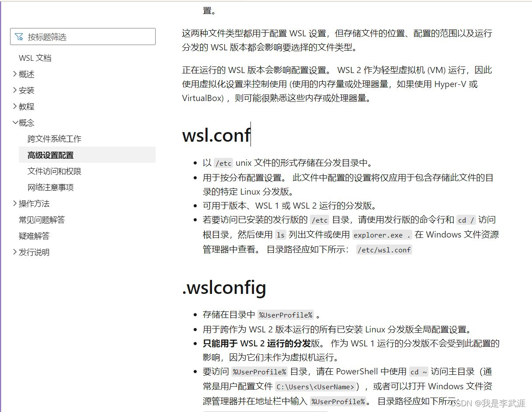Select 疑难解答 in the sidebar

[34, 236]
